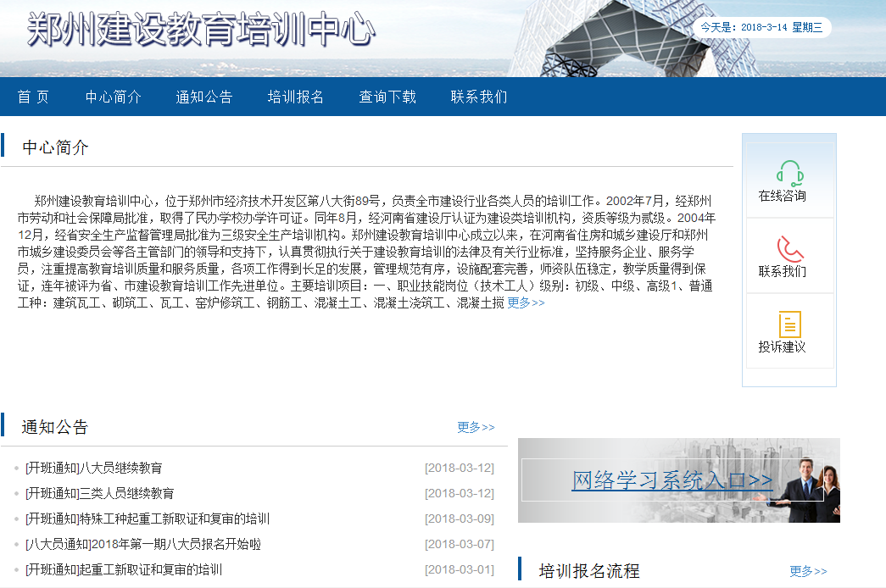This screenshot has width=886, height=588.
Task: Open the last notice 起重工新取证和复审的培训
Action: 124,569
